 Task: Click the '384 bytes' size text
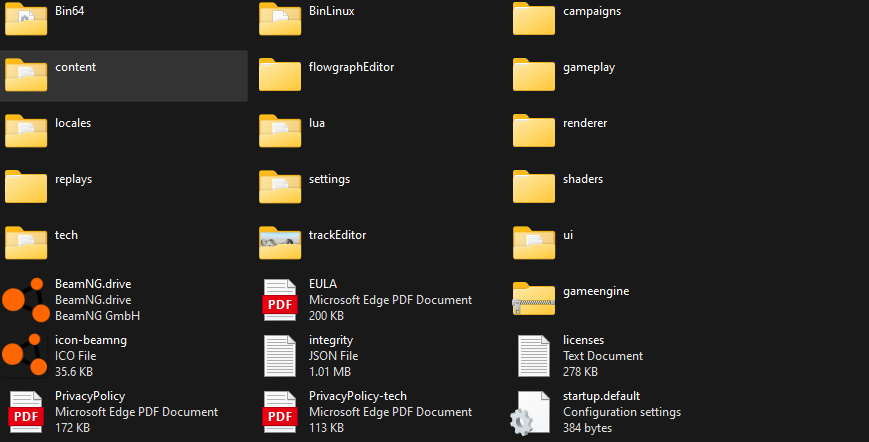[587, 428]
